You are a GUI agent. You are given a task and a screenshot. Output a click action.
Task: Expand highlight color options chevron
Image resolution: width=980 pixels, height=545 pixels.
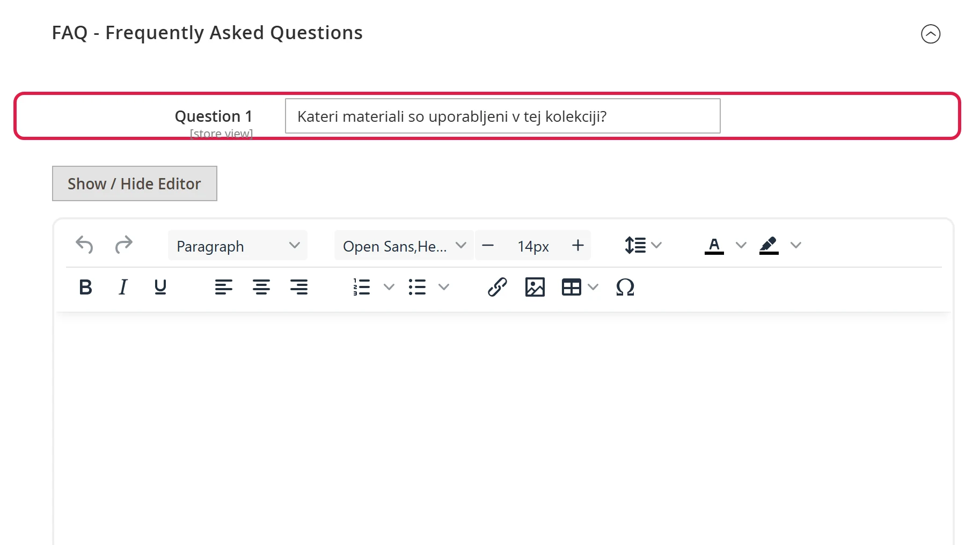pos(796,245)
